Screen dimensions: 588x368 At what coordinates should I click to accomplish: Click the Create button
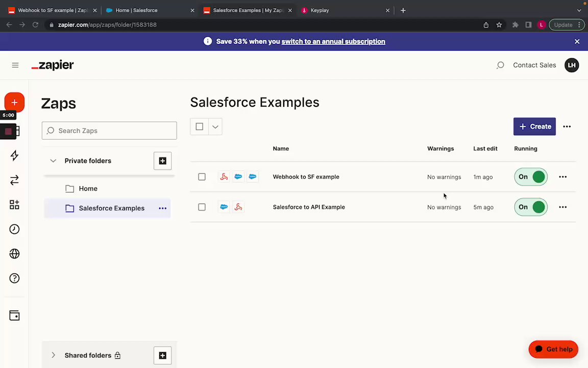[x=534, y=127]
